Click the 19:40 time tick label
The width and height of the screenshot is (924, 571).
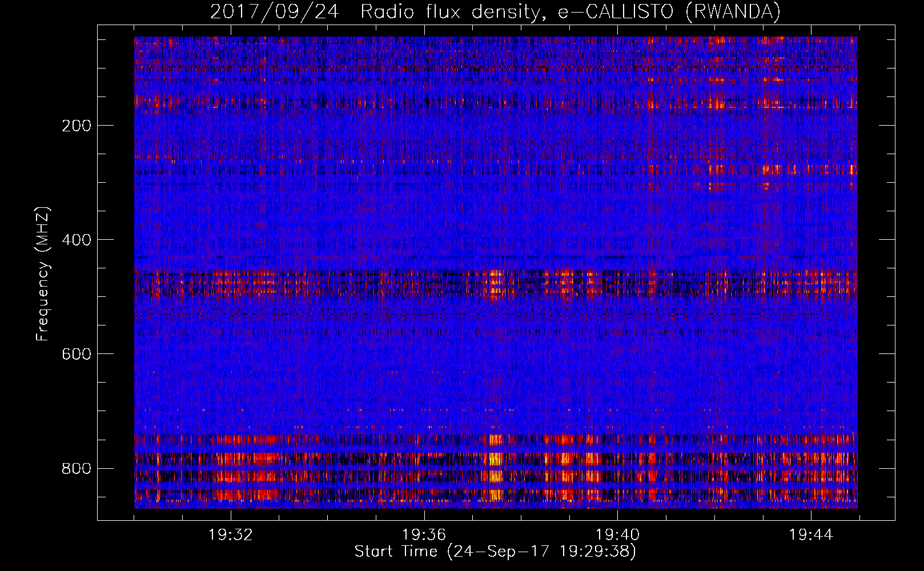click(617, 535)
